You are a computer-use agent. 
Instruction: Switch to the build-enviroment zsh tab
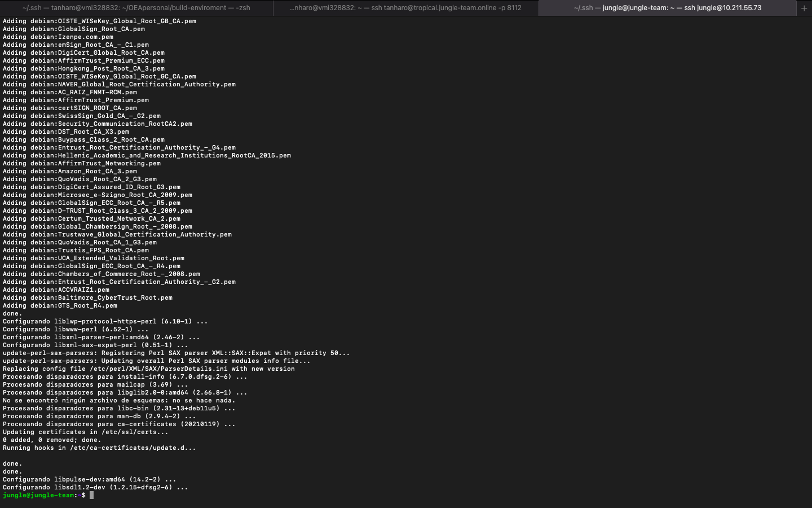(136, 8)
